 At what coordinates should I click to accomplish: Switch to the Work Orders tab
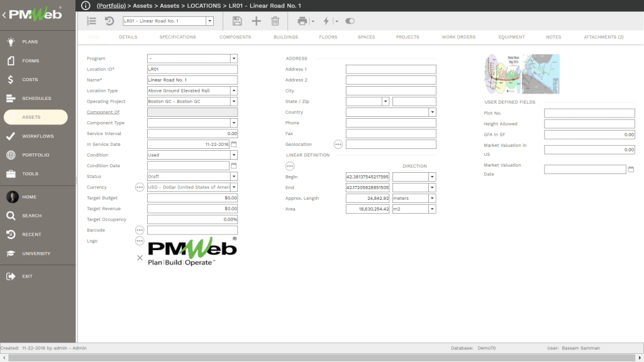coord(458,37)
